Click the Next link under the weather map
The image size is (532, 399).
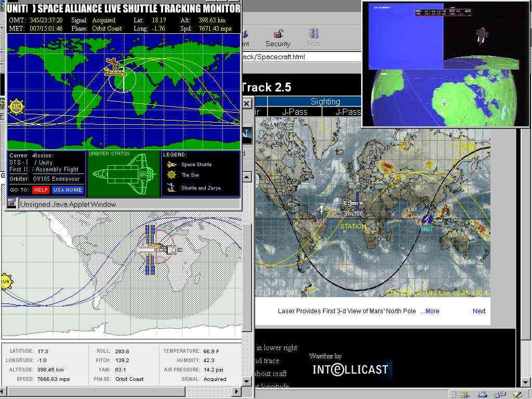pyautogui.click(x=478, y=311)
